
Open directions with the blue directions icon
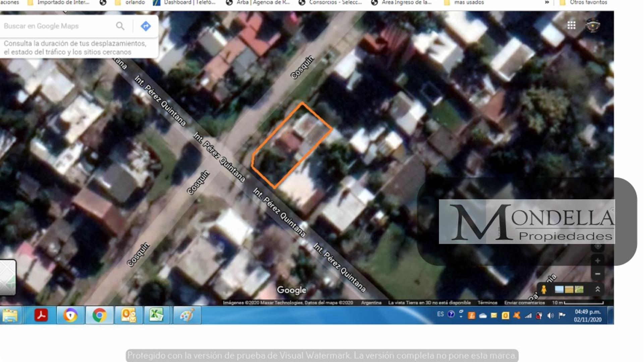click(x=145, y=26)
